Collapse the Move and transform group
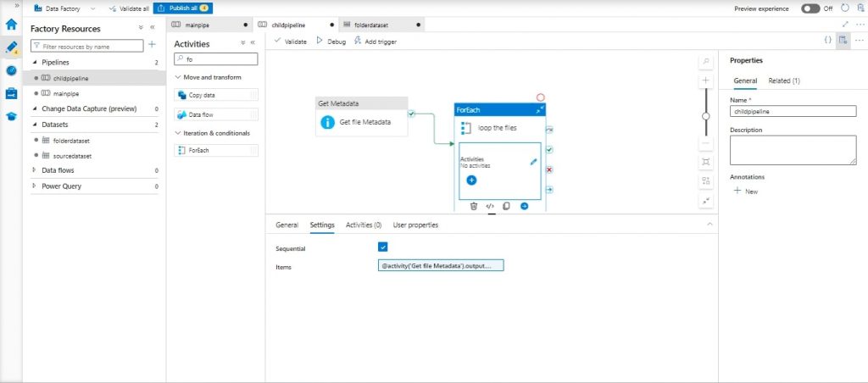 click(x=176, y=77)
